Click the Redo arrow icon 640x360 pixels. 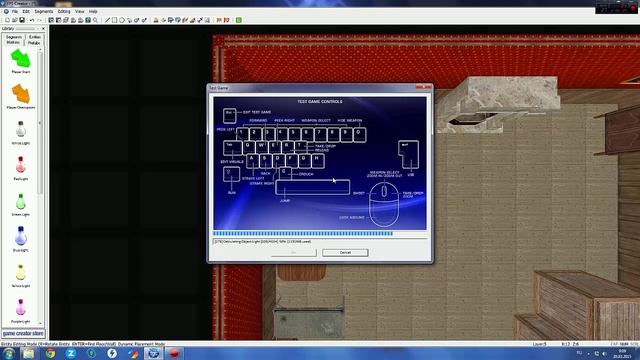tap(39, 20)
